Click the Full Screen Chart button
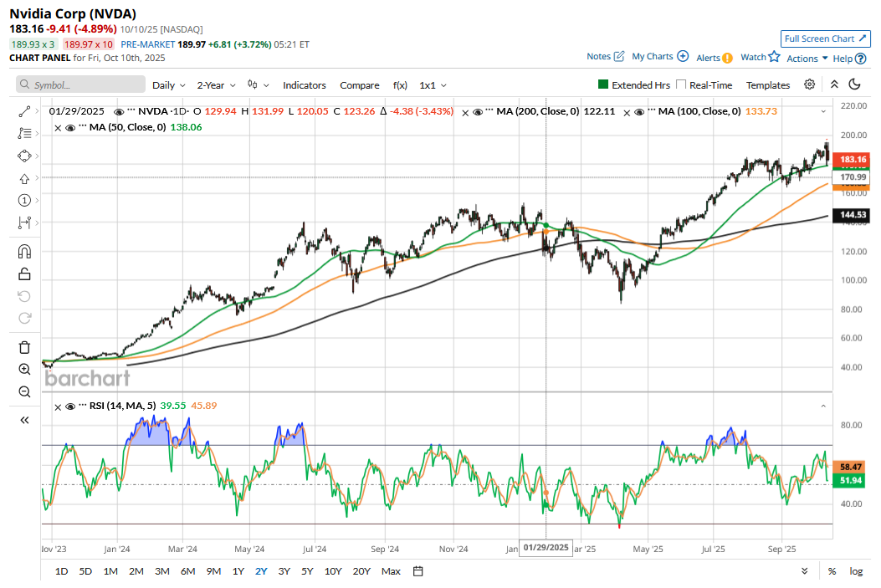Screen dimensions: 881x588 click(x=825, y=38)
